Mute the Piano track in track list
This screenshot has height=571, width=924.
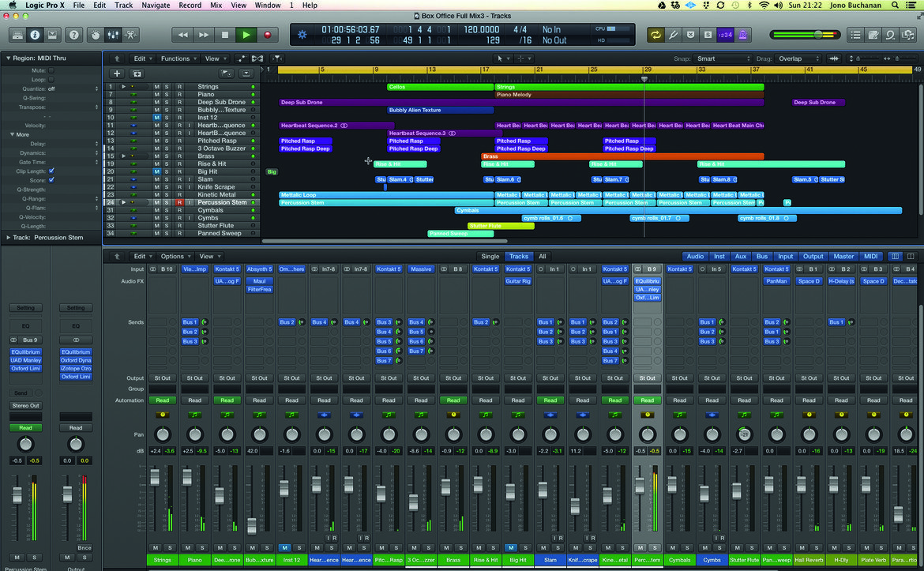pyautogui.click(x=156, y=94)
